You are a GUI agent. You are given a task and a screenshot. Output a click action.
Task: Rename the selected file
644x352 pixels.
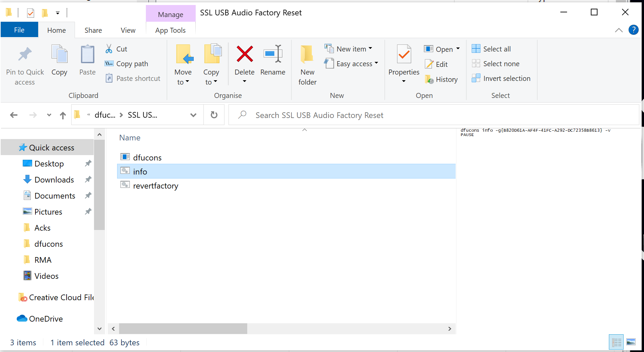(273, 60)
